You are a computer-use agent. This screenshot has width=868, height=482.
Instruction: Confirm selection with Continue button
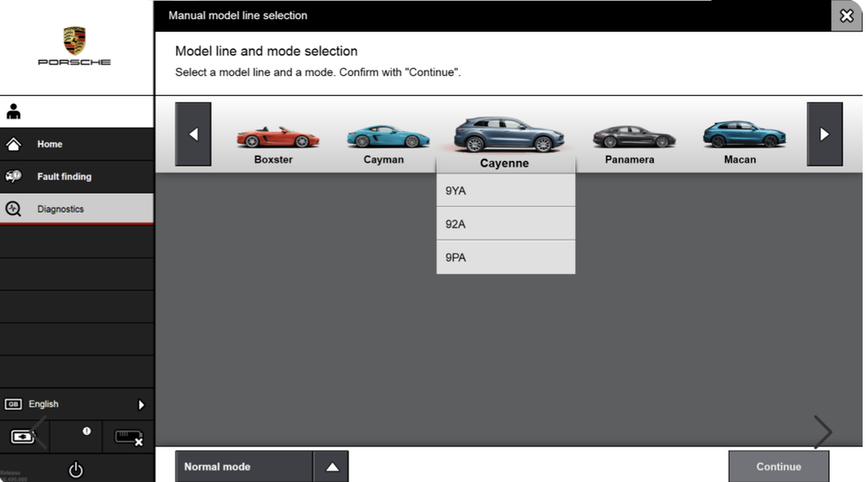[778, 467]
